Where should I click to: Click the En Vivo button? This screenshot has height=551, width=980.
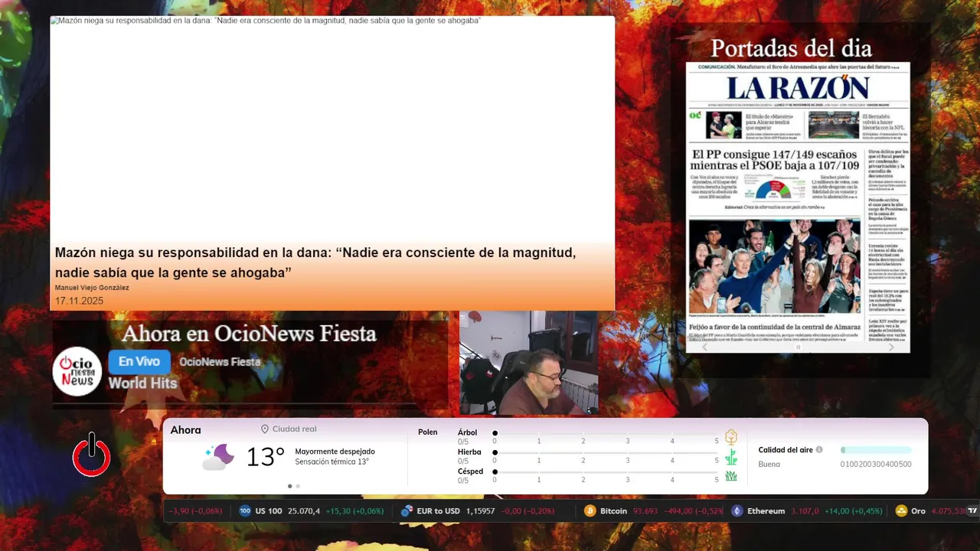(x=139, y=361)
